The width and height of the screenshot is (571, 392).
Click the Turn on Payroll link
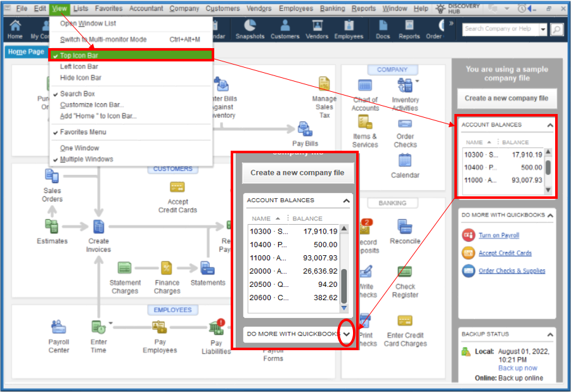click(499, 235)
